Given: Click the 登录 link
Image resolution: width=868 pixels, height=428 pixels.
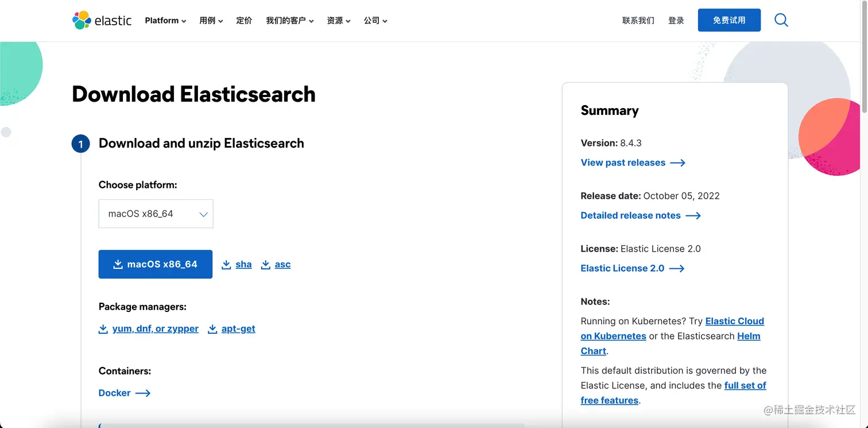Looking at the screenshot, I should click(x=676, y=21).
